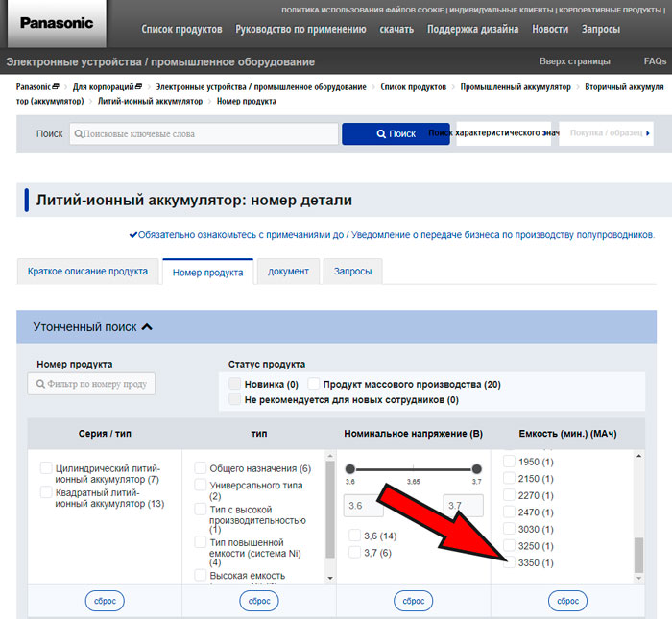Check the 3350 (1) capacity checkbox

[x=509, y=561]
